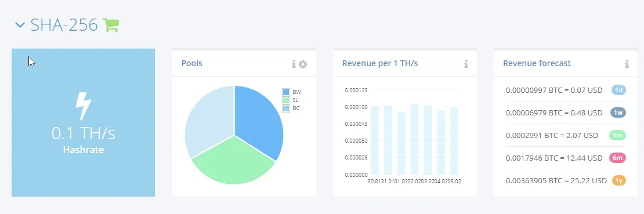Screen dimensions: 644x214
Task: Open the Revenue forecast info icon
Action: coord(627,64)
